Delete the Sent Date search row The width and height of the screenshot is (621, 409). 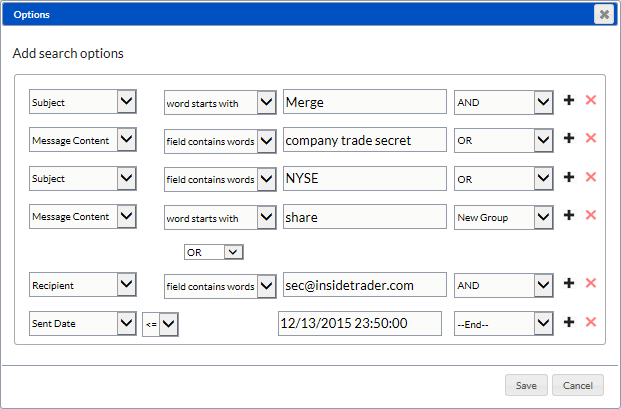[x=590, y=322]
